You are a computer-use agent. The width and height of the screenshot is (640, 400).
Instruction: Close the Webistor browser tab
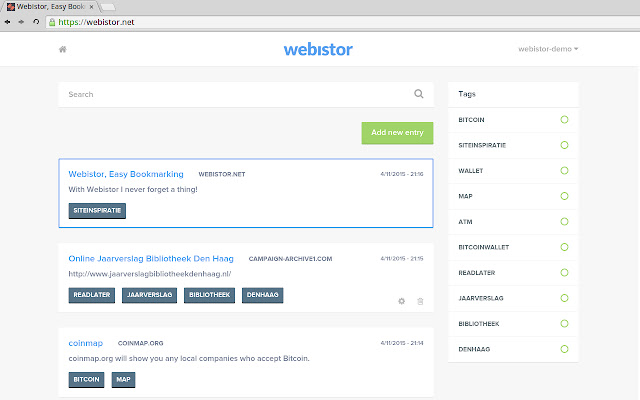coord(91,7)
